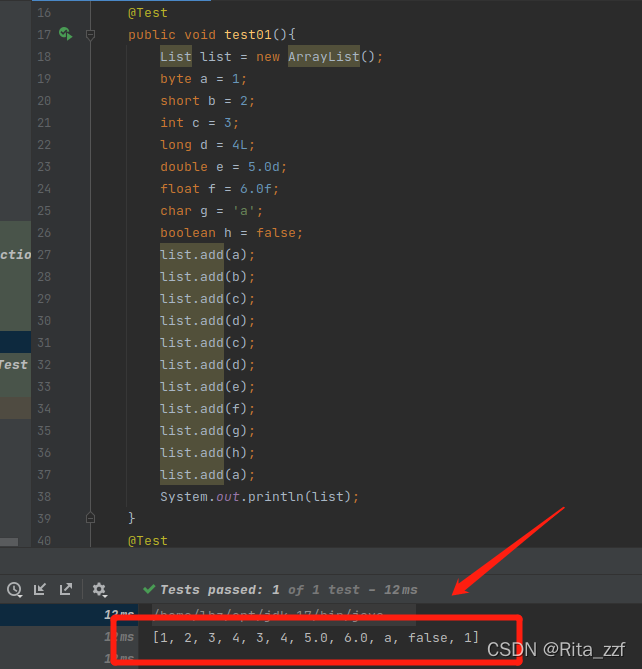The image size is (642, 669).
Task: Collapse test01 method with line 17 fold marker
Action: pos(90,35)
